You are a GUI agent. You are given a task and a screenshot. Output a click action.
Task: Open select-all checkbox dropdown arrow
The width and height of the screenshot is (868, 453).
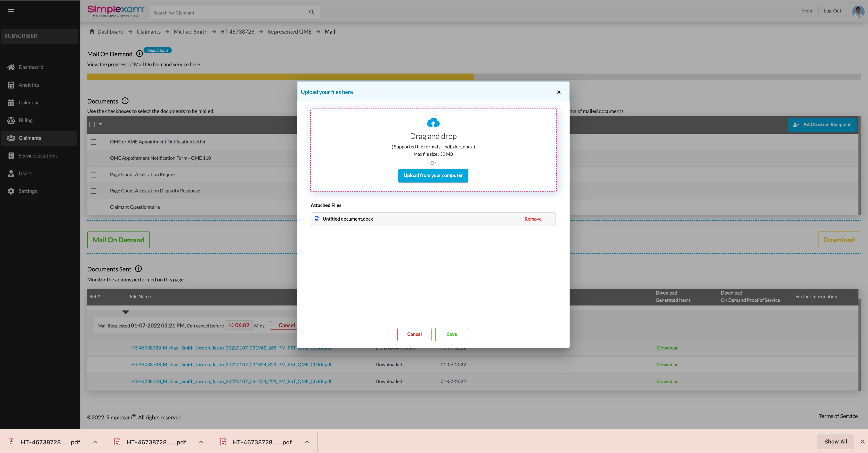pyautogui.click(x=100, y=124)
